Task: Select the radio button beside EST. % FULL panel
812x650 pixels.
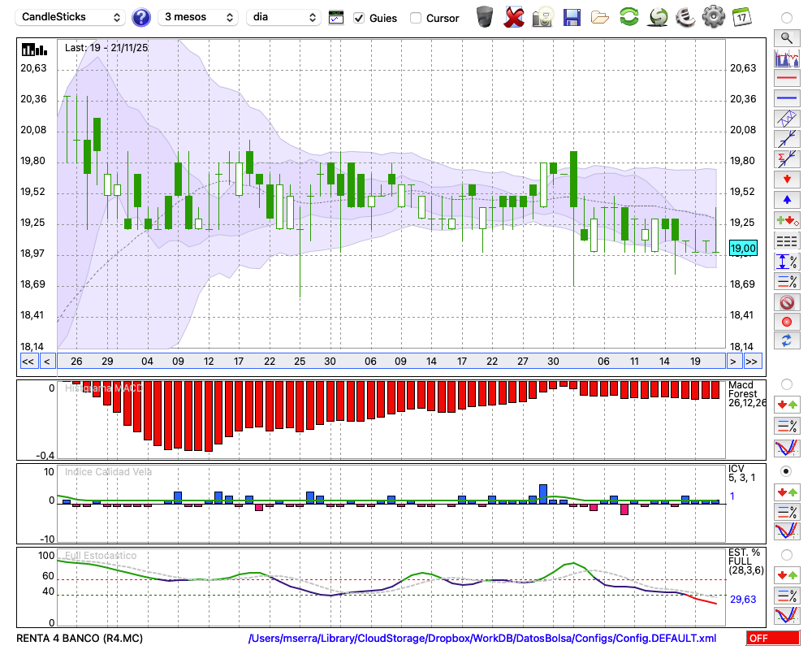Action: (x=786, y=554)
